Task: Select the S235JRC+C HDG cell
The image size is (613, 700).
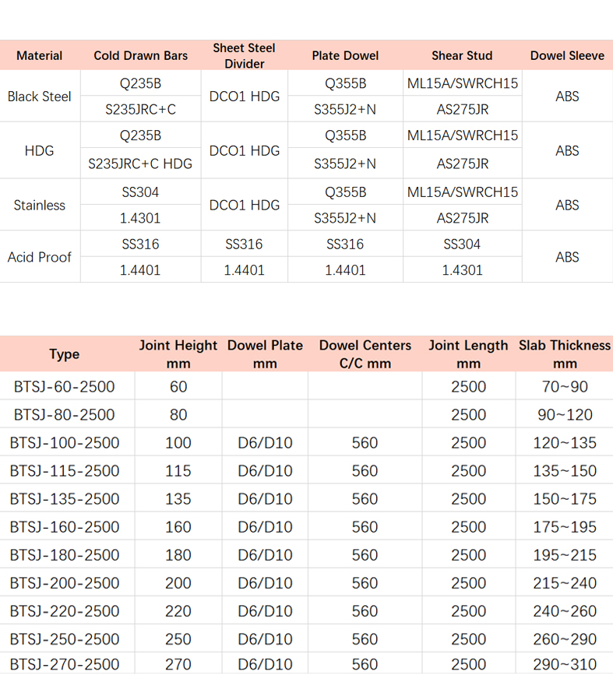Action: click(141, 164)
